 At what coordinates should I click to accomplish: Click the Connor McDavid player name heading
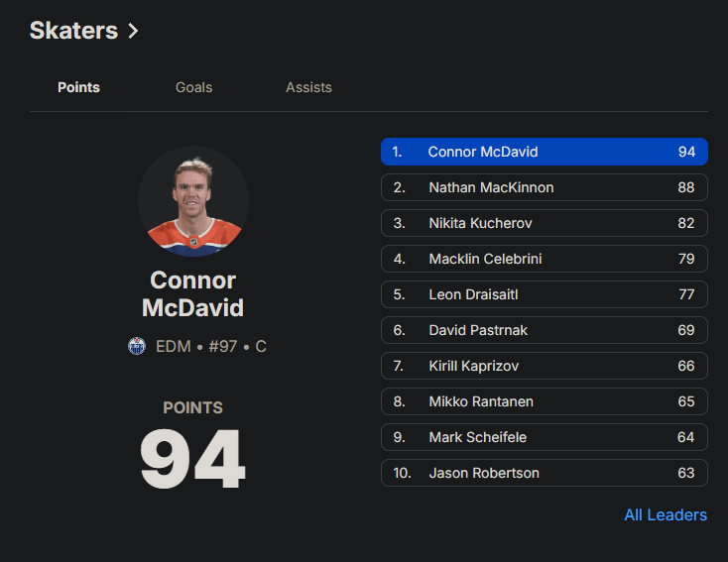point(192,294)
